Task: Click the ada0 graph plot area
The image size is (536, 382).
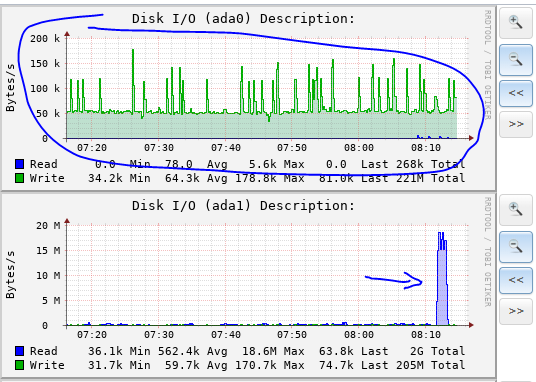Action: click(x=267, y=88)
